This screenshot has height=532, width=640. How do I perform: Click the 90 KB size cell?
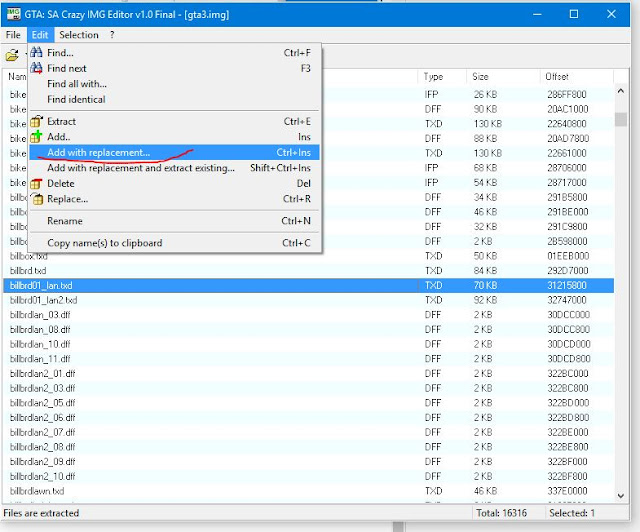pyautogui.click(x=485, y=109)
